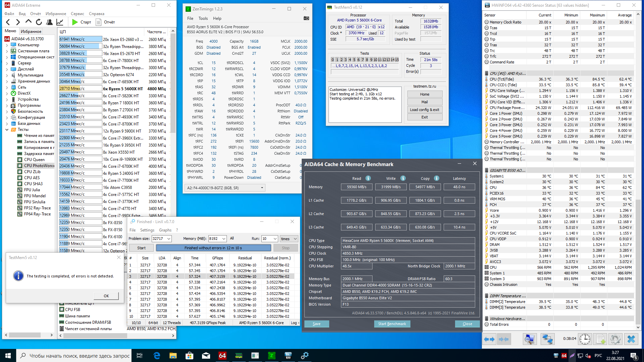Refresh the AIDA64 page with refresh icon
The width and height of the screenshot is (644, 362).
(39, 22)
